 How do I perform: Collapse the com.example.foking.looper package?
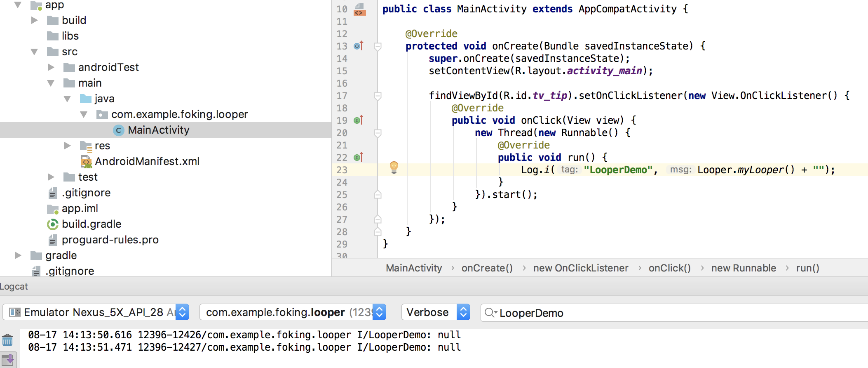tap(84, 115)
